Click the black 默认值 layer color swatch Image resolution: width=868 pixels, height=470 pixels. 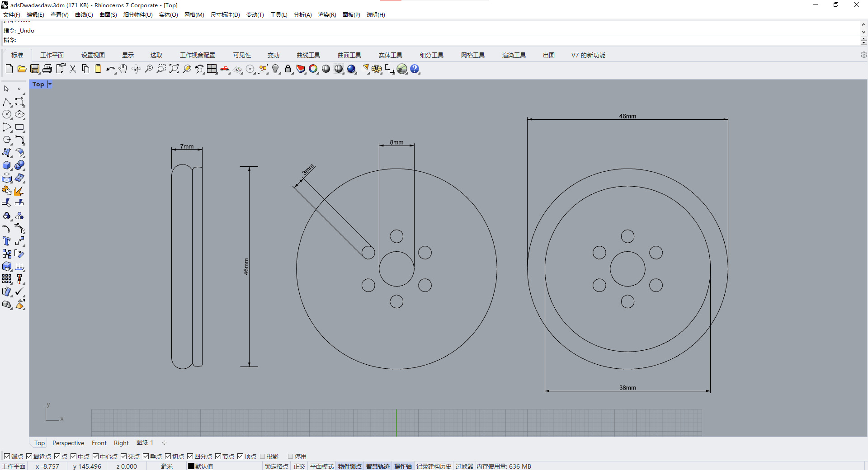coord(191,466)
